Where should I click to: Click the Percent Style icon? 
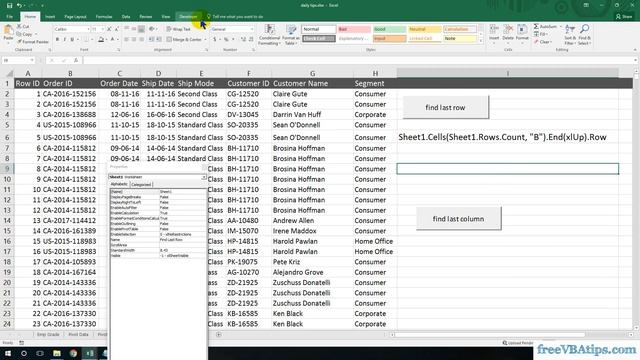click(226, 40)
